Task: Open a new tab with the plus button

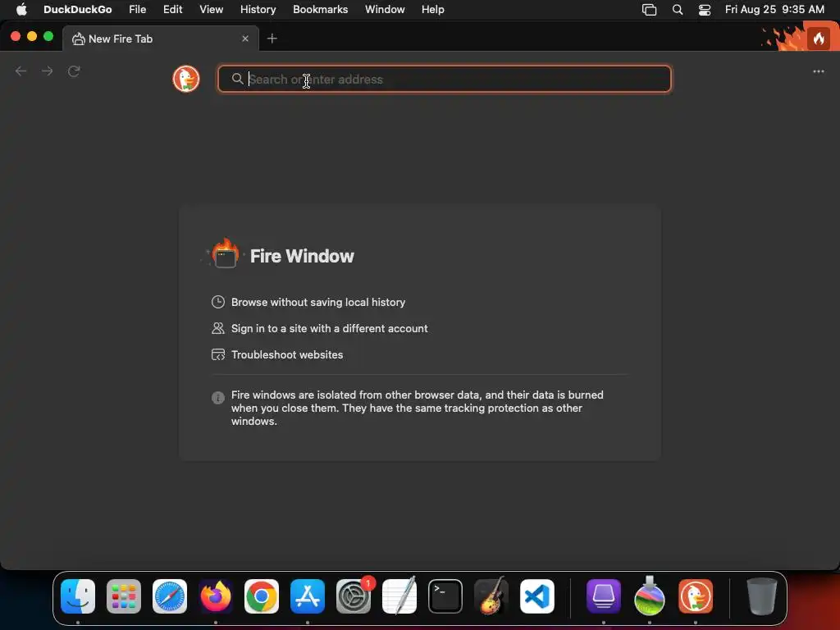Action: coord(272,39)
